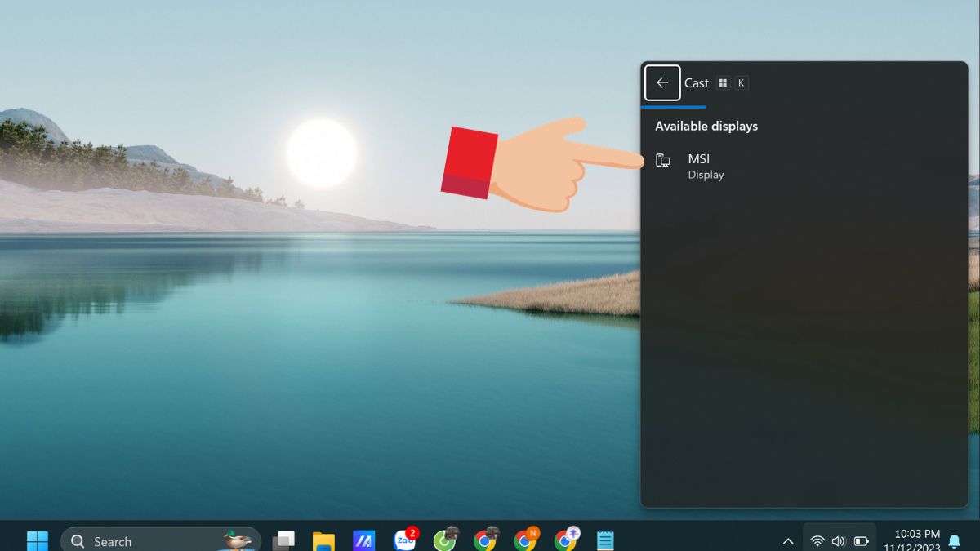Click the battery status tray icon
Screen dimensions: 980x551
coord(861,541)
